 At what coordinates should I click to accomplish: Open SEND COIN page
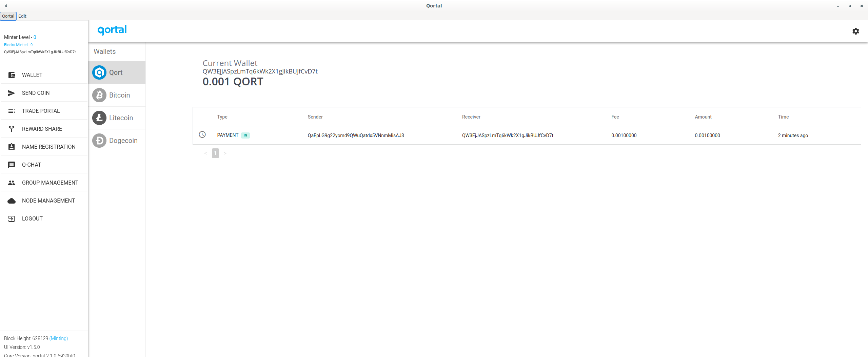pos(44,93)
